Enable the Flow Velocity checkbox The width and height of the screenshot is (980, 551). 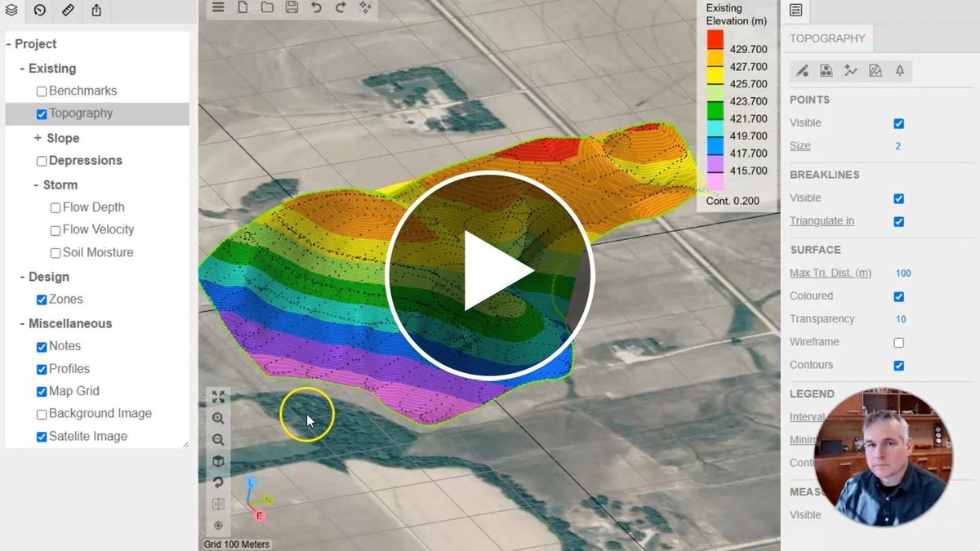pyautogui.click(x=56, y=231)
